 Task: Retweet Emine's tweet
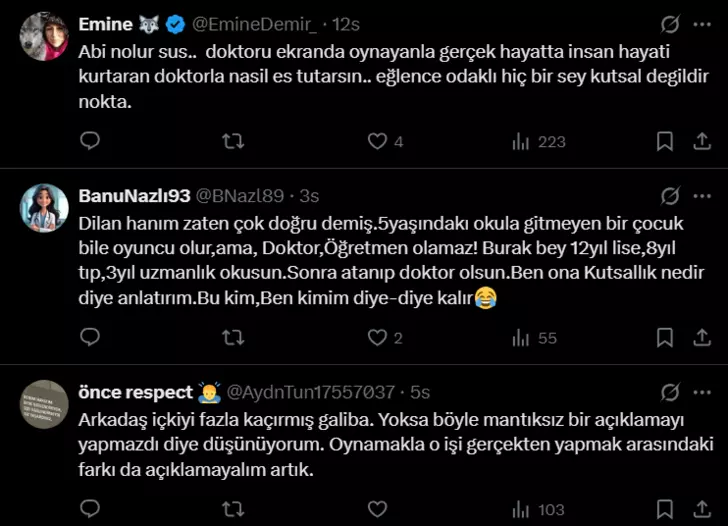coord(233,142)
